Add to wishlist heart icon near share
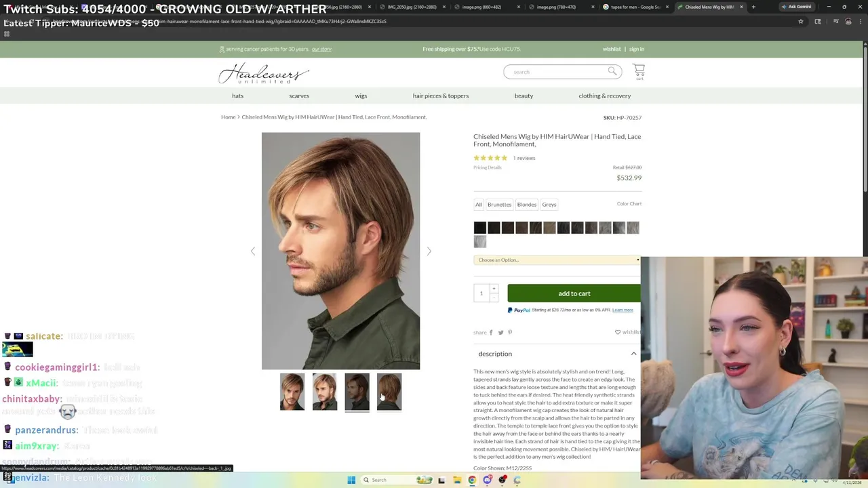This screenshot has width=868, height=488. (618, 332)
